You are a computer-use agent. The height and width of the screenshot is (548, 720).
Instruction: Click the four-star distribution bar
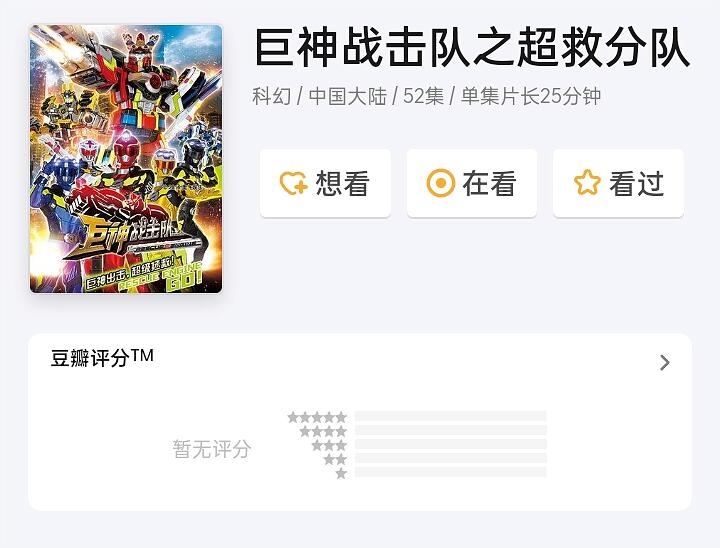[450, 430]
